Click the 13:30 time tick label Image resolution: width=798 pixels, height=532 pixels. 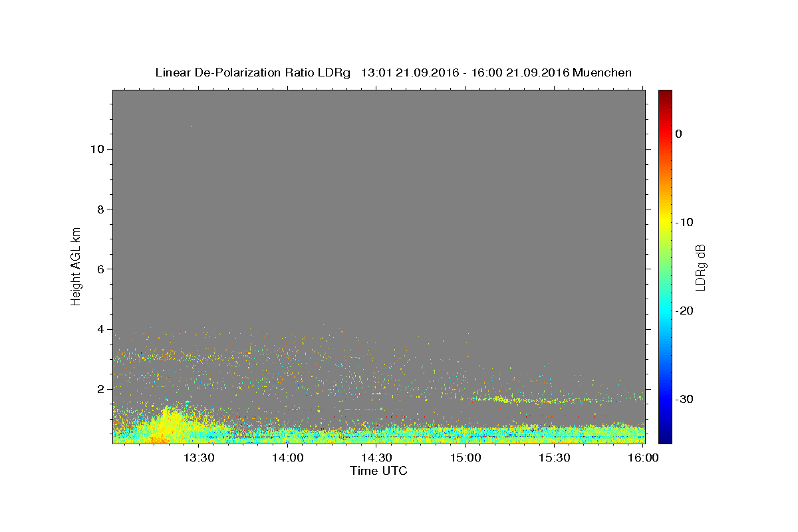199,458
